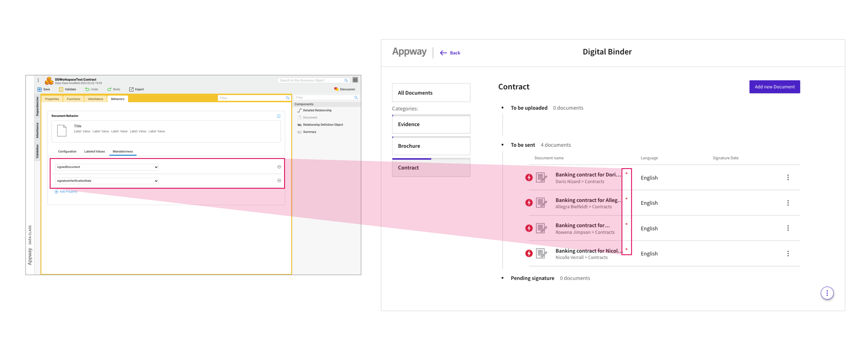Viewport: 868px width, 350px height.
Task: Open the kebab menu on Nicolle Verrall's contract
Action: tap(788, 253)
